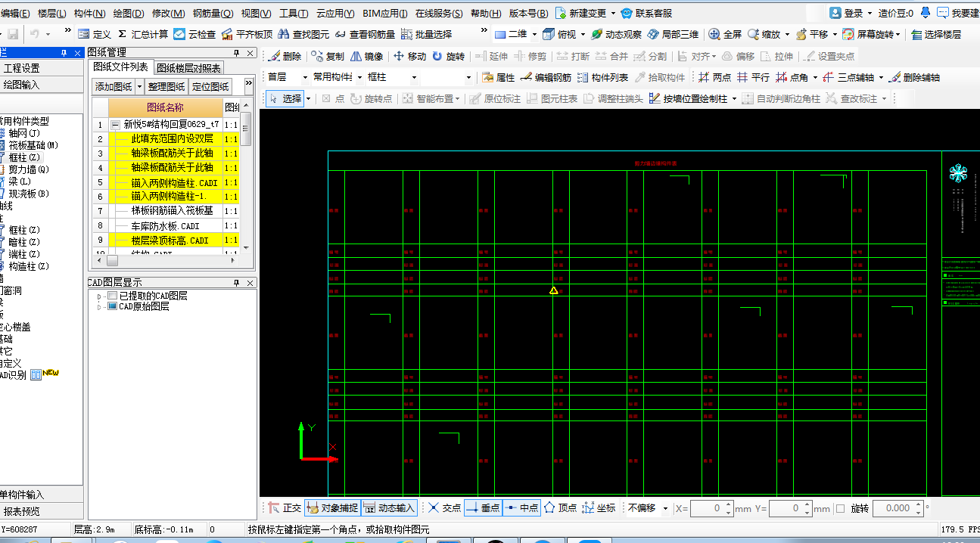Open the 钢筋量 menu
Viewport: 980px width, 543px height.
pyautogui.click(x=213, y=14)
